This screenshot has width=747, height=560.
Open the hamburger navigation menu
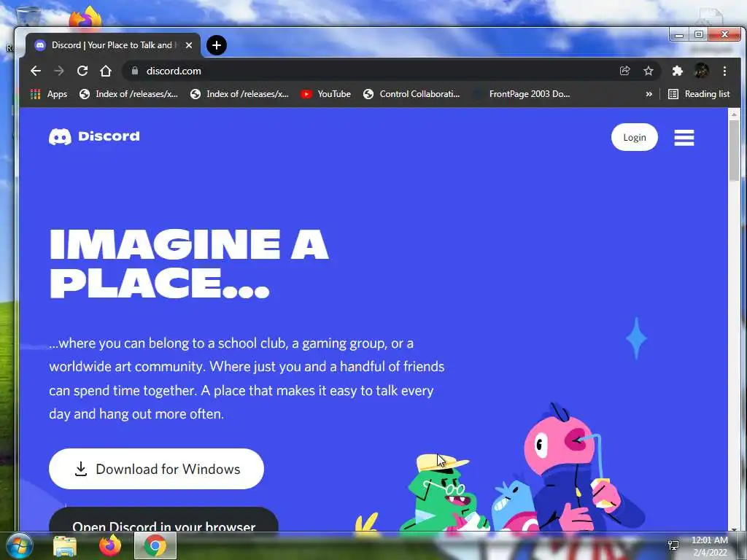pos(684,138)
